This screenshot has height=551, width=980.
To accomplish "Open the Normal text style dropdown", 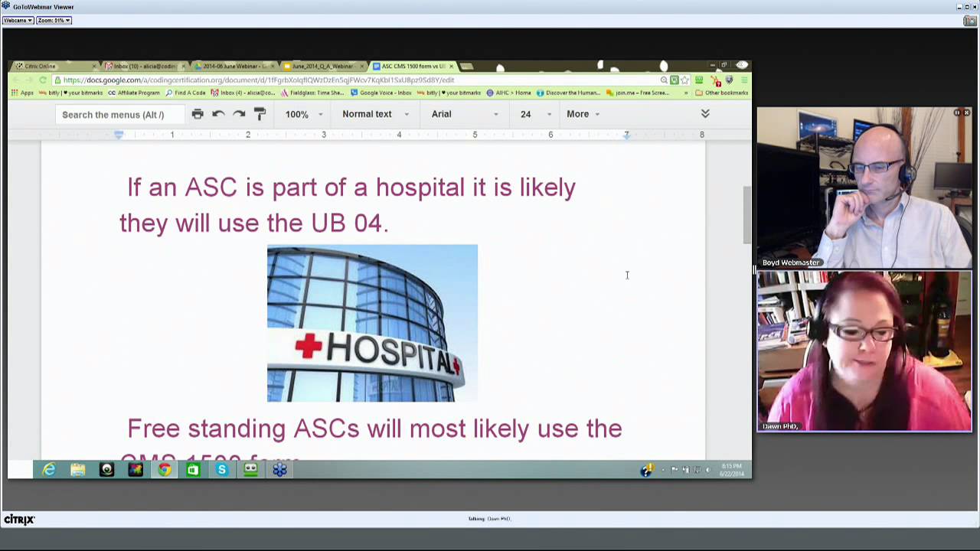I will (375, 114).
